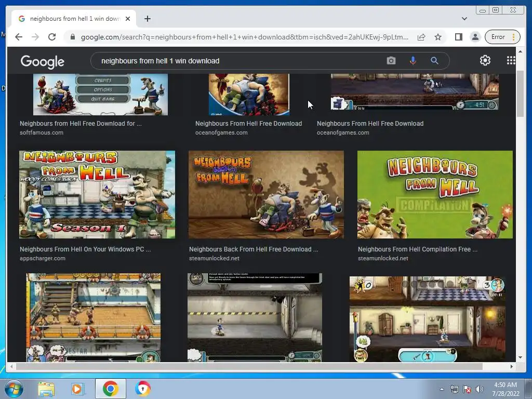Open the Google apps grid
Image resolution: width=532 pixels, height=399 pixels.
pos(511,60)
